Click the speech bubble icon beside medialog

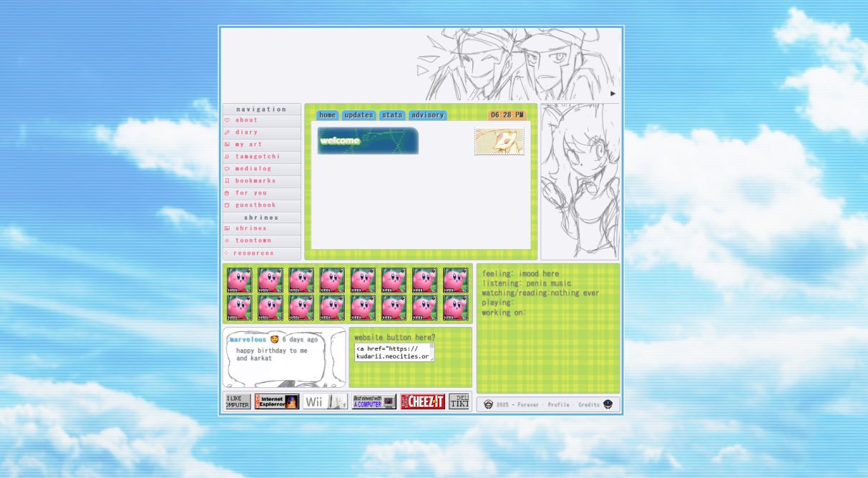point(227,169)
